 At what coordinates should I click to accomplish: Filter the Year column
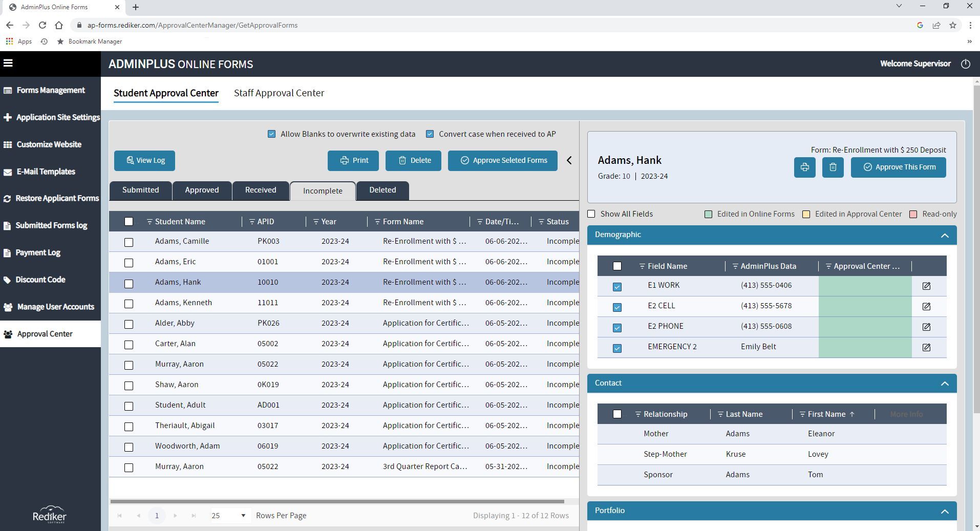tap(316, 222)
